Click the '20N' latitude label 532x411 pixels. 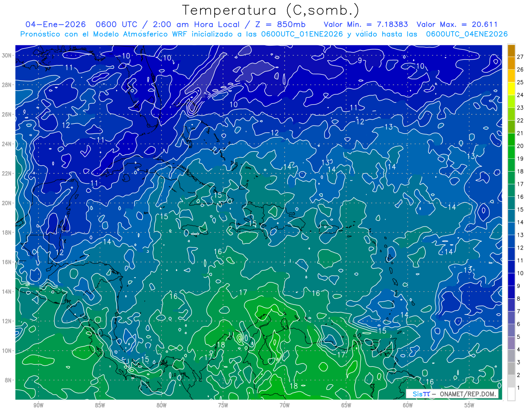[x=7, y=203]
